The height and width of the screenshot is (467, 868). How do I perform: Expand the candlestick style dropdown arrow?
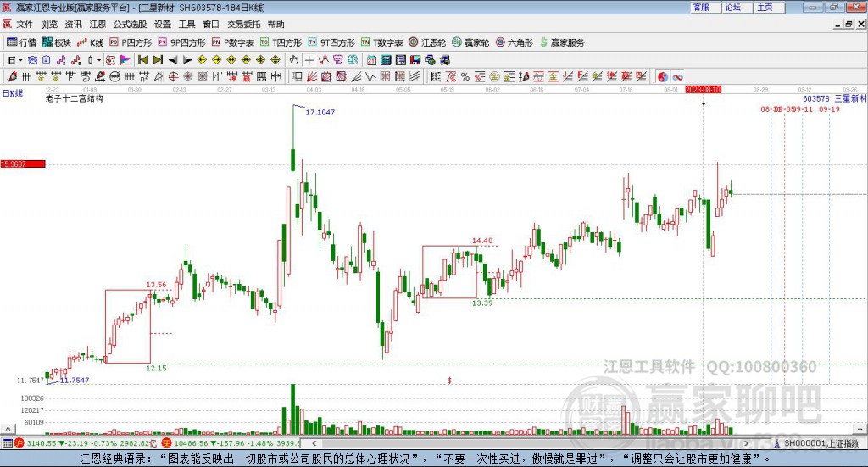tap(99, 60)
